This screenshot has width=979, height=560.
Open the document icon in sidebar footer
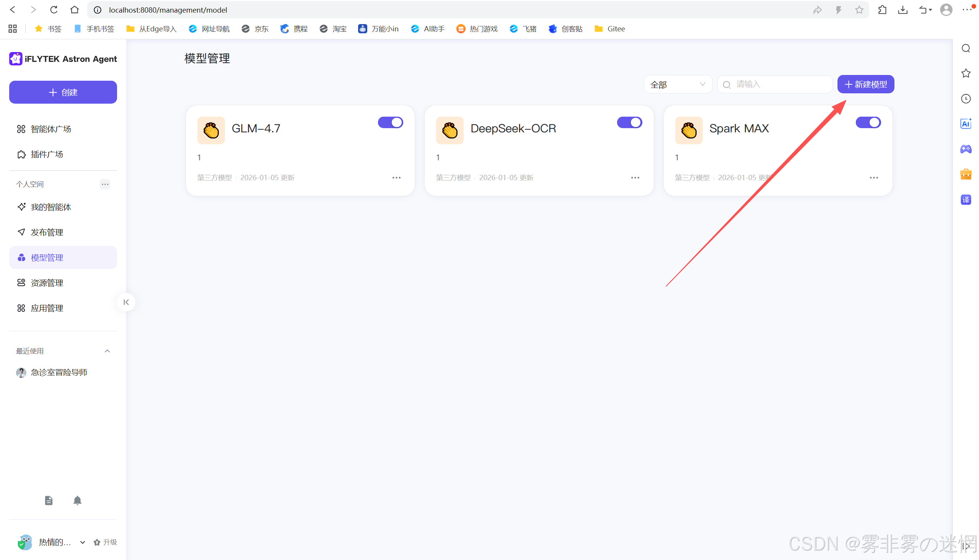pos(49,500)
